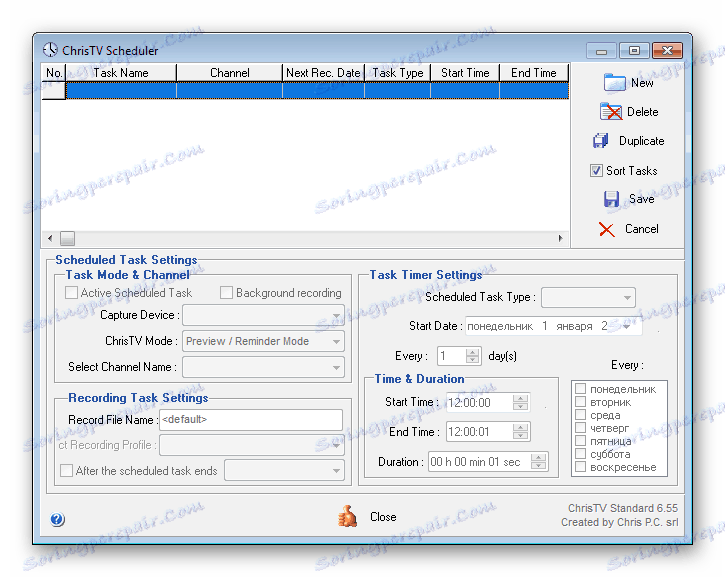Click the Save floppy disk icon

point(611,199)
